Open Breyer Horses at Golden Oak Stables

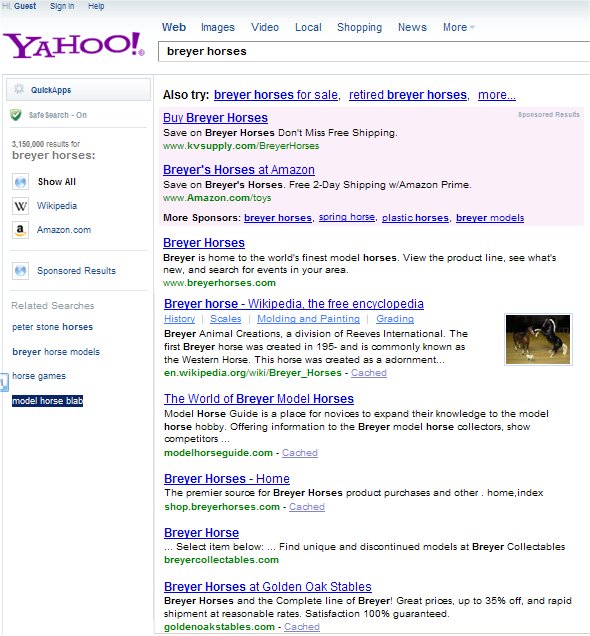(268, 587)
